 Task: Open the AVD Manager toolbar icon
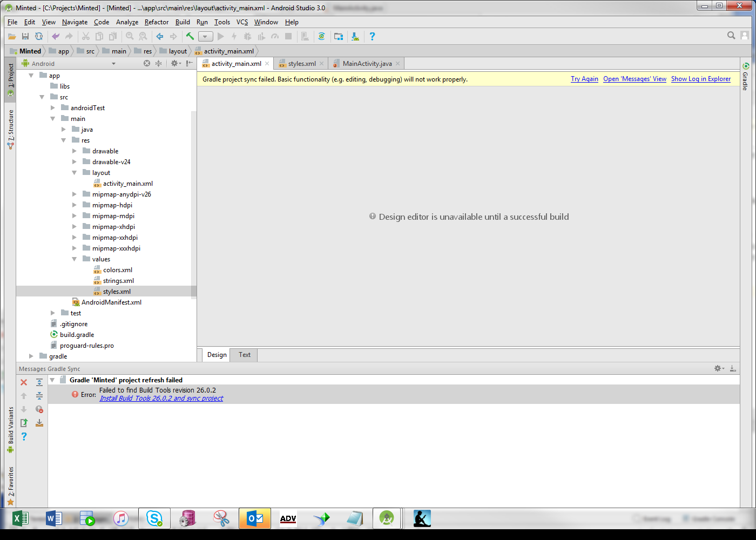tap(339, 36)
